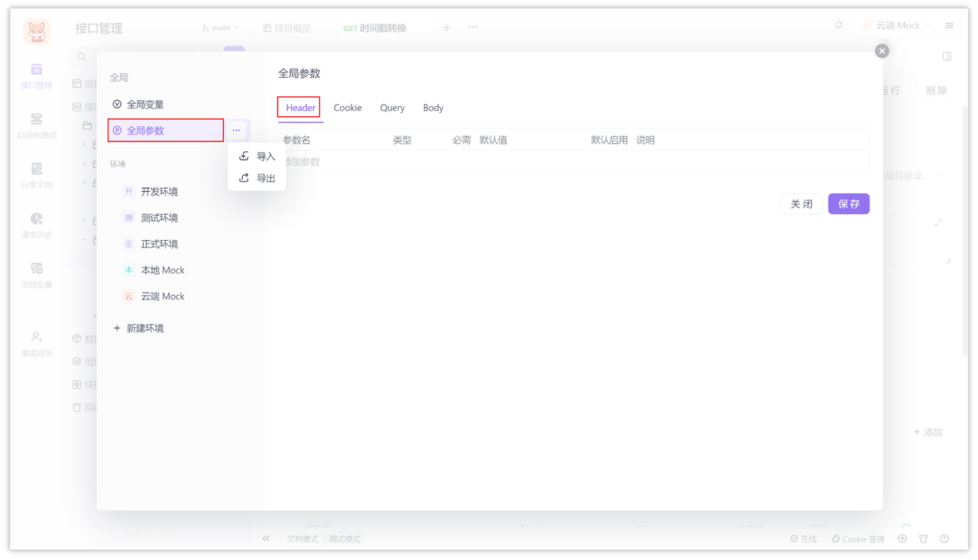The height and width of the screenshot is (560, 978).
Task: Click the 云 badge of 云端 Mock
Action: point(128,296)
